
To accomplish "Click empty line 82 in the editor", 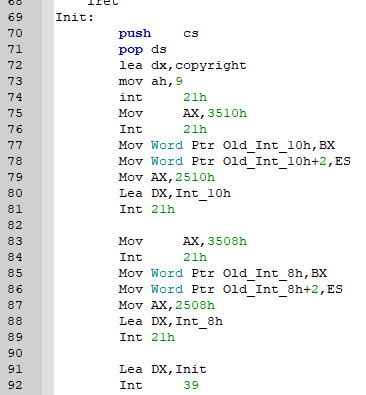I will 210,225.
